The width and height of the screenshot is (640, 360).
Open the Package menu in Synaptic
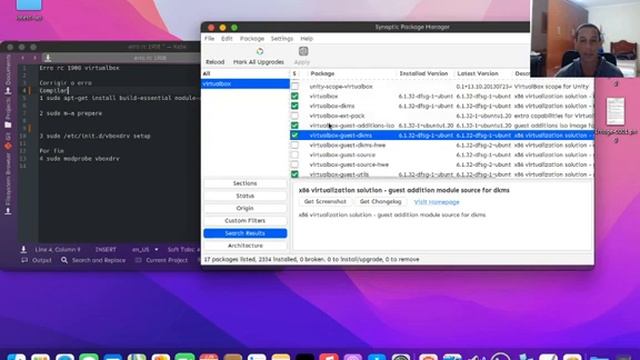click(x=252, y=38)
